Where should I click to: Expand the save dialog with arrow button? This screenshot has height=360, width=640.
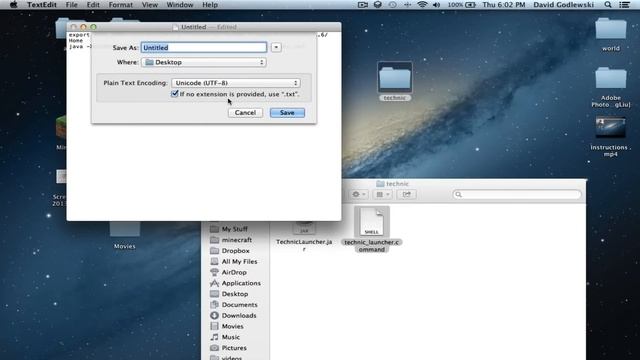pos(276,47)
